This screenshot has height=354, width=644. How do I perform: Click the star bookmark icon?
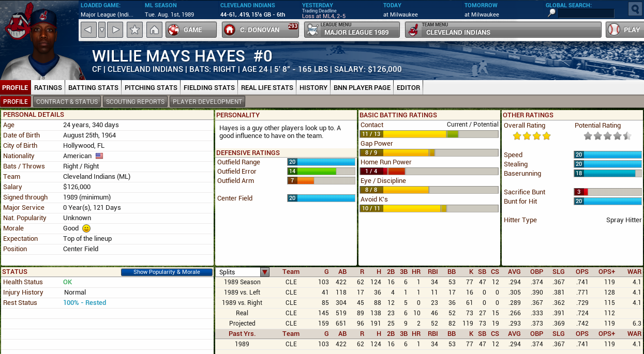click(134, 29)
